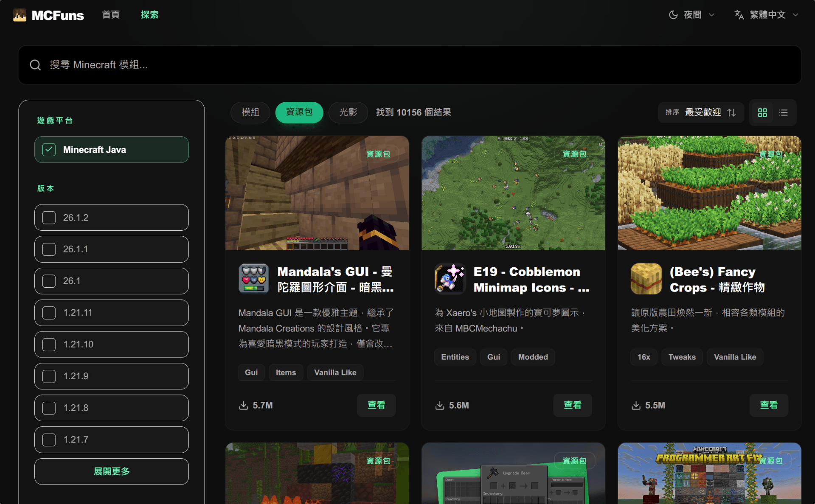Click the Modded tag
The width and height of the screenshot is (815, 504).
(533, 357)
